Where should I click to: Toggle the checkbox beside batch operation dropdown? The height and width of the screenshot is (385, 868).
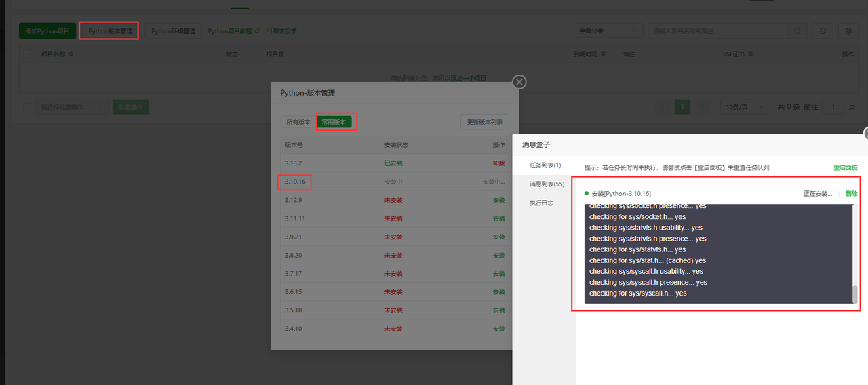(28, 106)
